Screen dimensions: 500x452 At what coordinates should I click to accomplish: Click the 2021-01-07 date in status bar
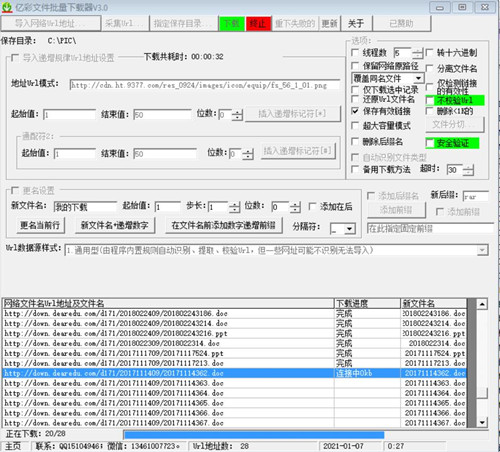pos(343,446)
